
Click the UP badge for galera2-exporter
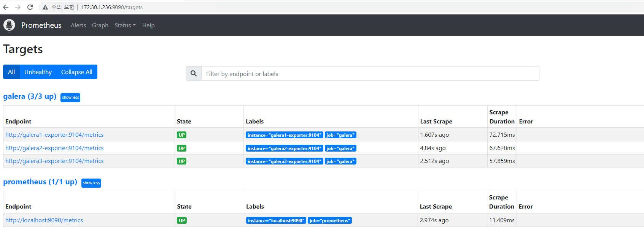(182, 148)
